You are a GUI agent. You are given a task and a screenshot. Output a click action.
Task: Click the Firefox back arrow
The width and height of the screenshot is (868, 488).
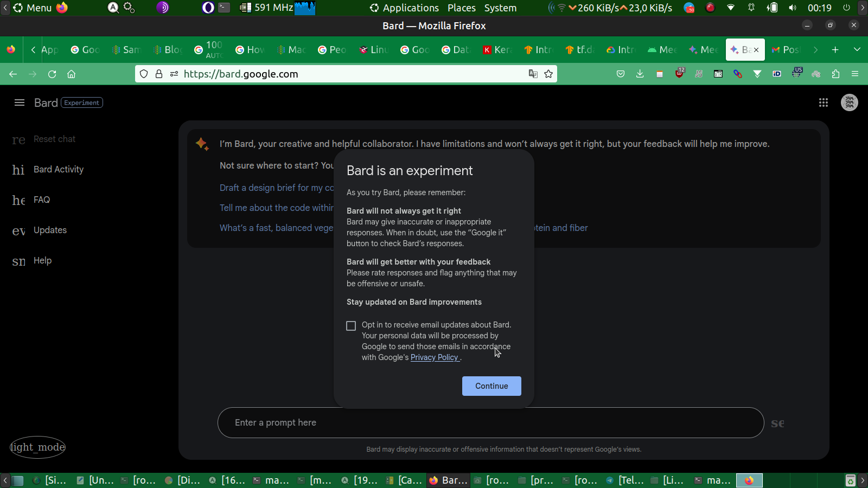tap(13, 74)
